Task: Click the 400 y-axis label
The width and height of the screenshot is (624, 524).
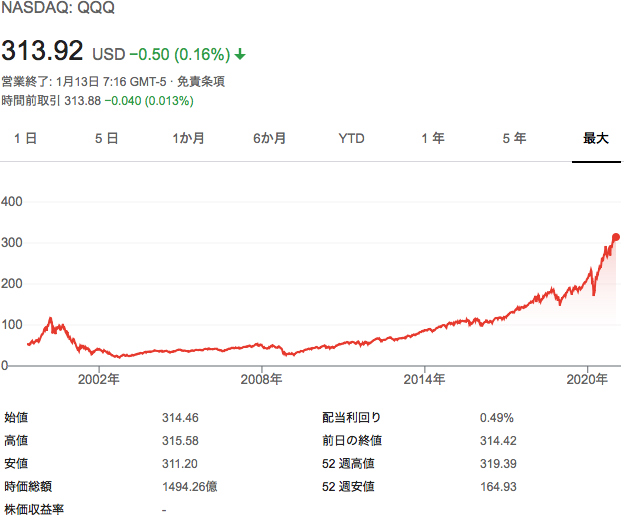Action: (x=12, y=202)
